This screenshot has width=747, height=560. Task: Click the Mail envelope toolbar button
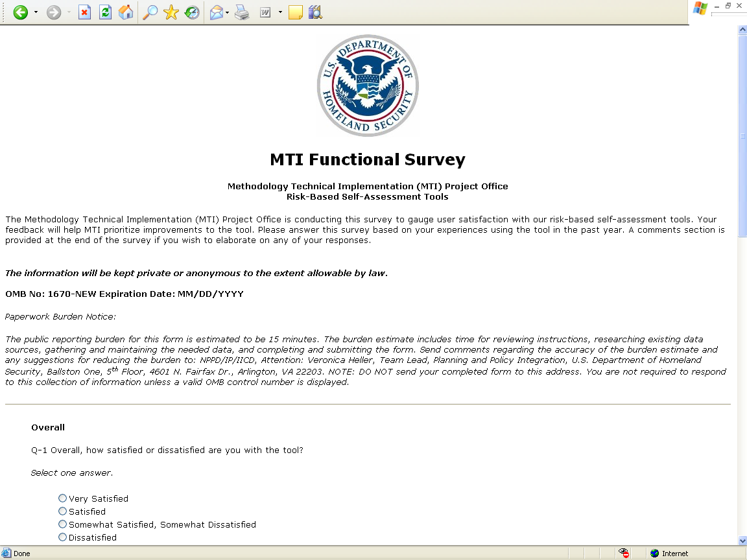[x=217, y=12]
